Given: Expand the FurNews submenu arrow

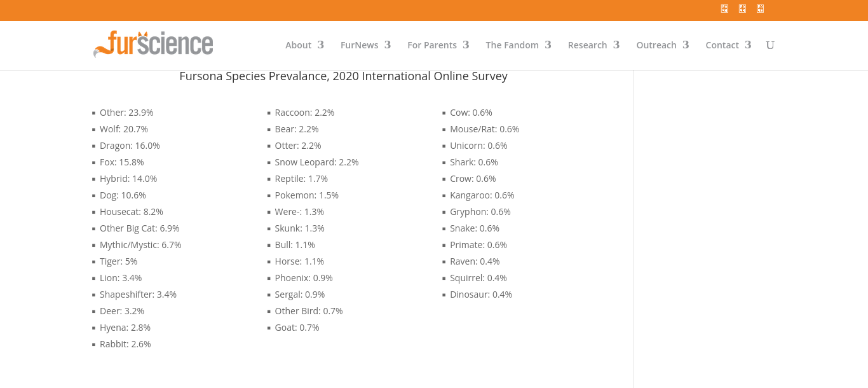Looking at the screenshot, I should (x=388, y=45).
